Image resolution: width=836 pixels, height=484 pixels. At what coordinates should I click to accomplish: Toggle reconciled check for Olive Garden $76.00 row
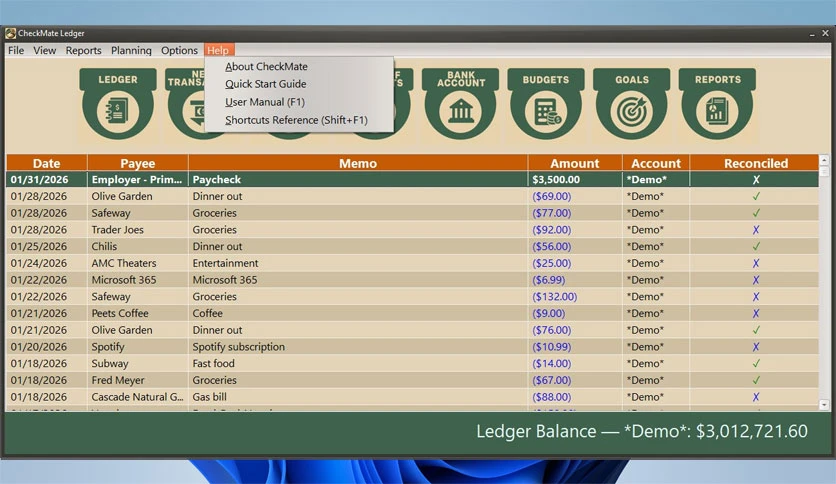755,330
